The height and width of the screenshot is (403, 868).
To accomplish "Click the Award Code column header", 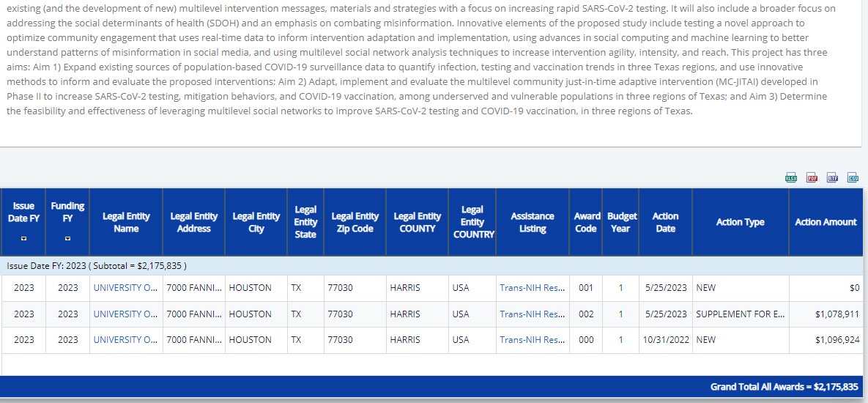I will [586, 222].
